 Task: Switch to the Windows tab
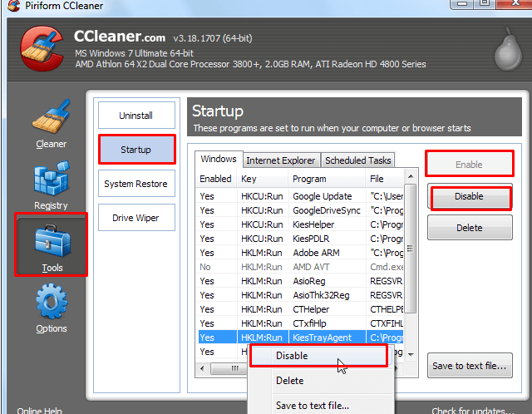pyautogui.click(x=219, y=159)
